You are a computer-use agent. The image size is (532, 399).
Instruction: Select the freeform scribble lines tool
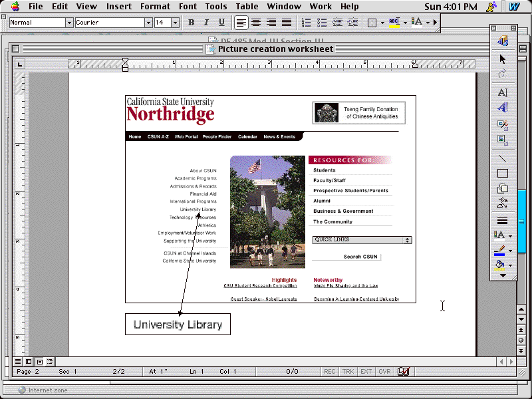pos(503,203)
